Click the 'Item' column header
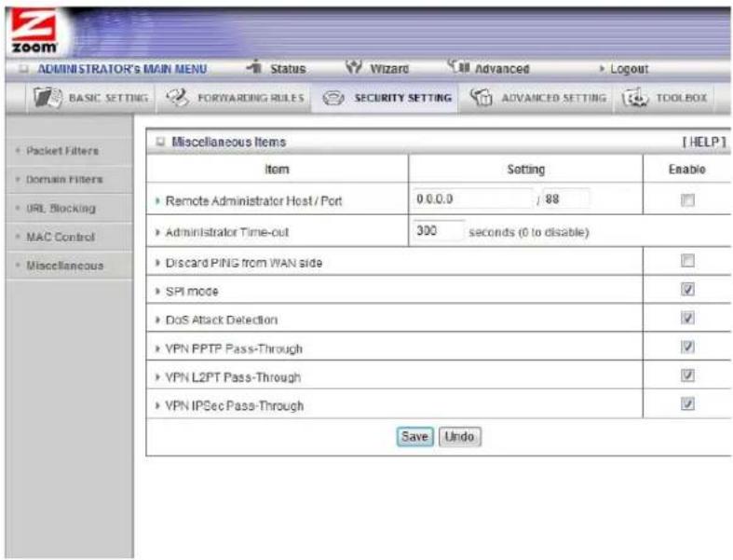This screenshot has height=560, width=733. coord(277,169)
